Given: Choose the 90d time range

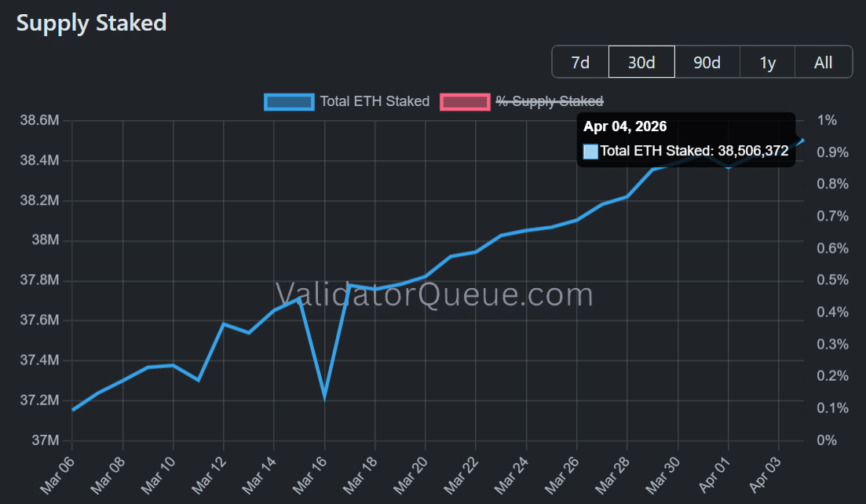Looking at the screenshot, I should click(x=707, y=62).
